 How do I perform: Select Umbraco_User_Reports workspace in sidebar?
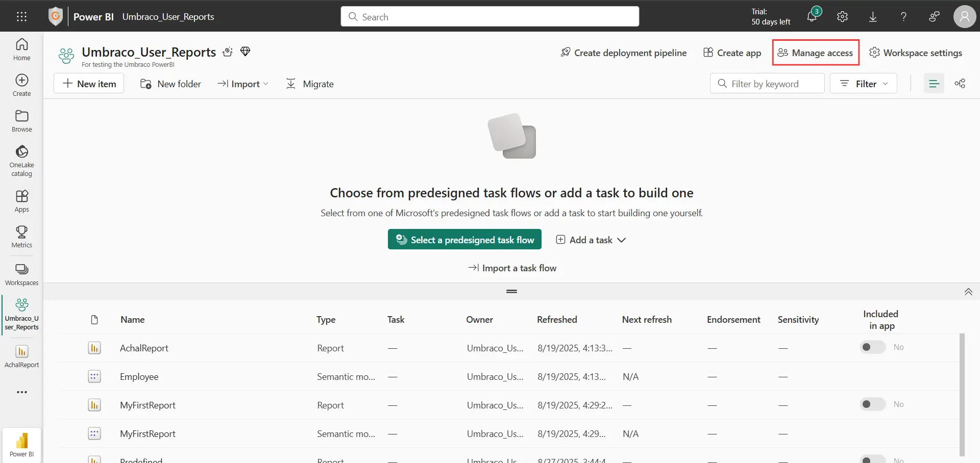pos(21,315)
